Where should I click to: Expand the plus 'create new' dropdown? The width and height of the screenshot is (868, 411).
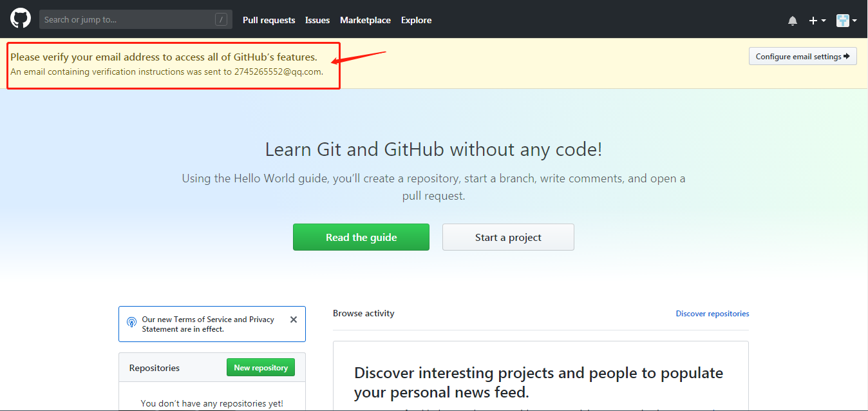[817, 21]
